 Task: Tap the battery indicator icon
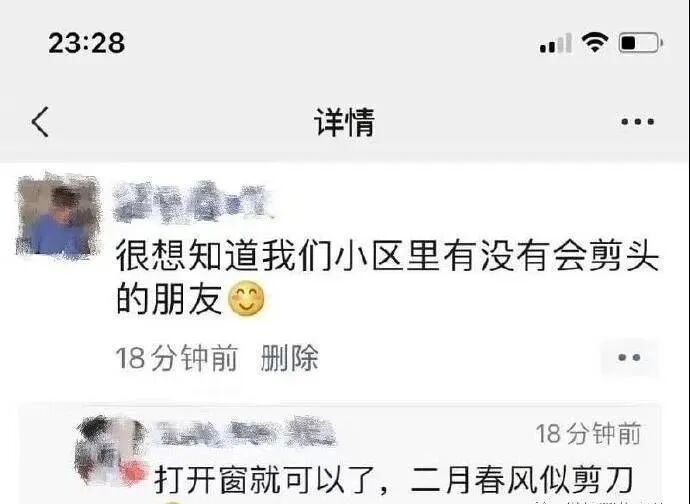[641, 43]
